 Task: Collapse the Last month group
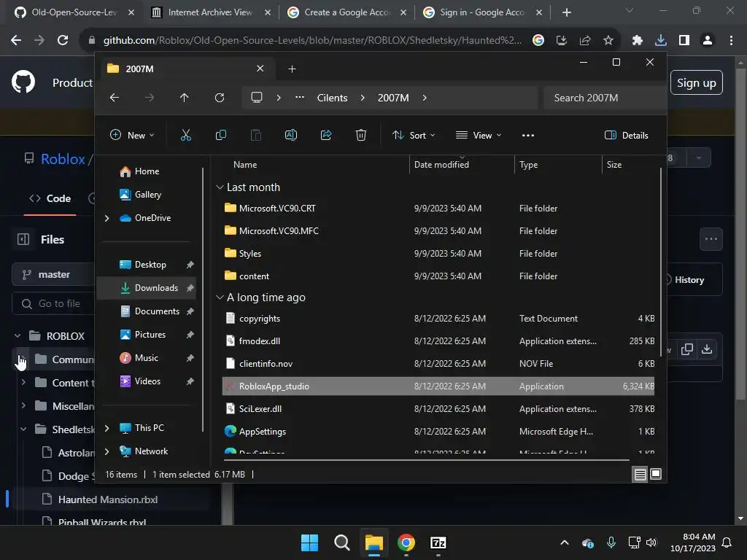[220, 187]
